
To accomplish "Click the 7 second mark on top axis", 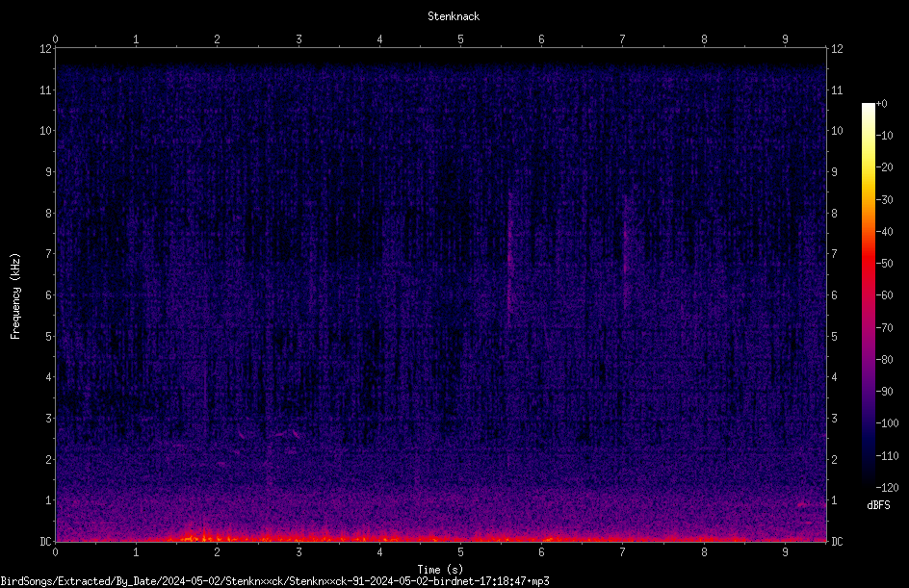I will click(623, 39).
